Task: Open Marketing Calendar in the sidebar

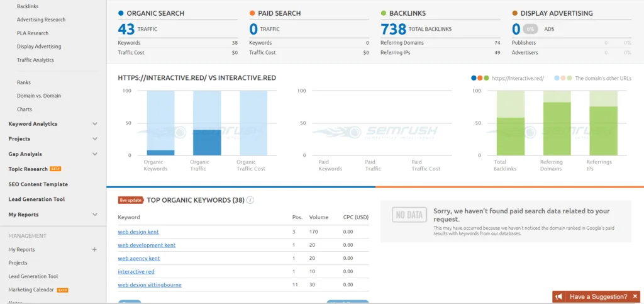Action: click(31, 290)
